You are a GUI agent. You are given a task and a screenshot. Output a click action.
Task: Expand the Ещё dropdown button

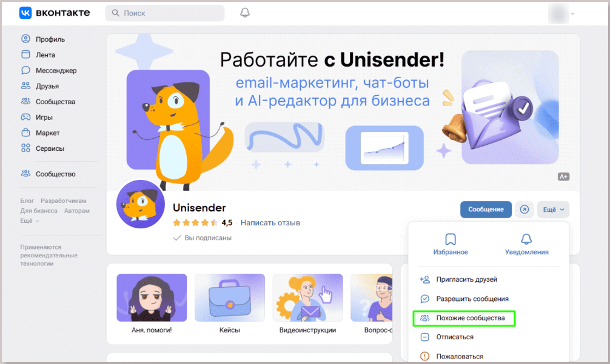pos(553,210)
